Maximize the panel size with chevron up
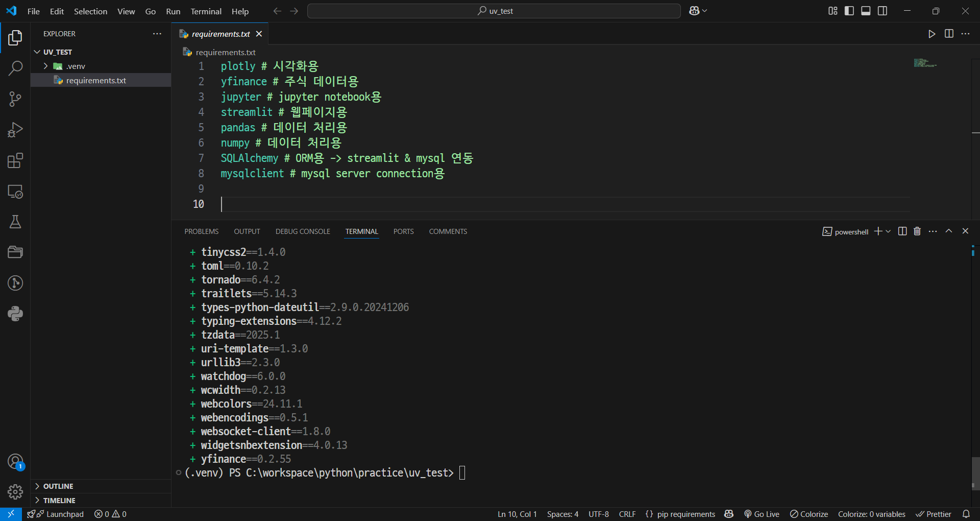980x521 pixels. pyautogui.click(x=949, y=231)
